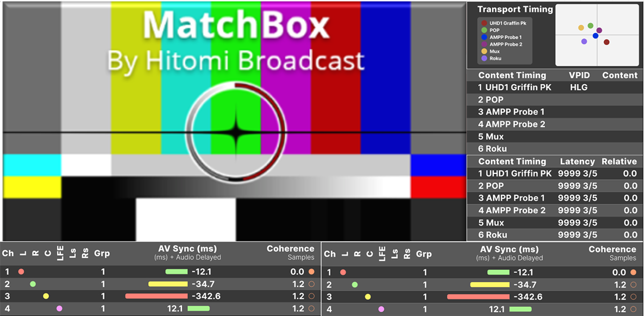The width and height of the screenshot is (644, 316).
Task: Select the 5 Mux row in the VPID table
Action: pyautogui.click(x=555, y=137)
